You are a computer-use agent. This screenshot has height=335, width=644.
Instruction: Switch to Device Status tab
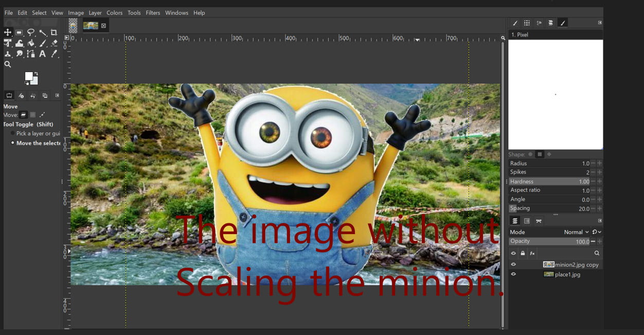21,95
